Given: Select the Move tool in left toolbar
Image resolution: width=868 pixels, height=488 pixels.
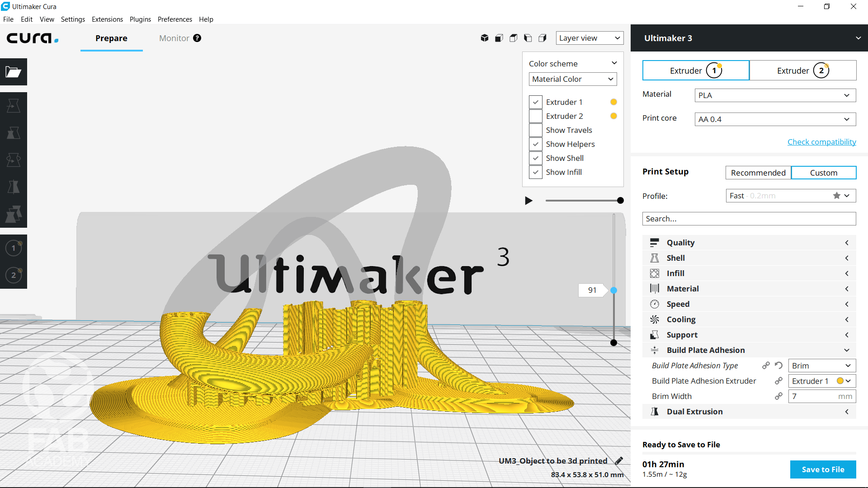Looking at the screenshot, I should [14, 106].
